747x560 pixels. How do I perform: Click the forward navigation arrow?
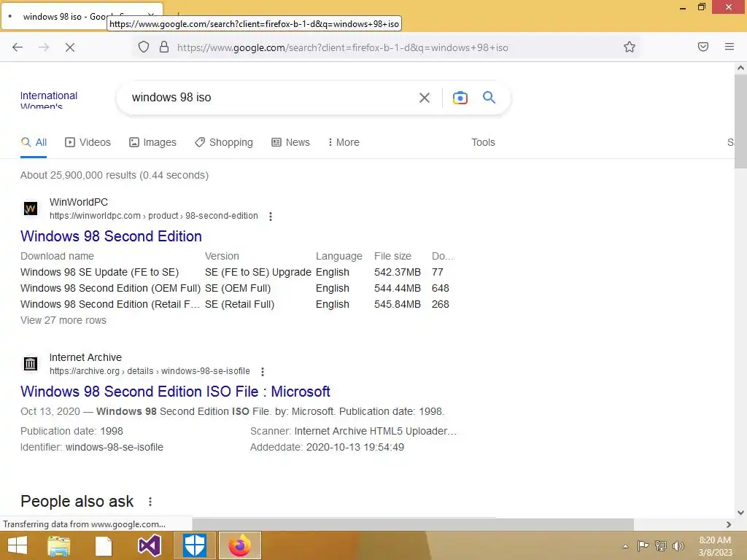click(x=44, y=47)
